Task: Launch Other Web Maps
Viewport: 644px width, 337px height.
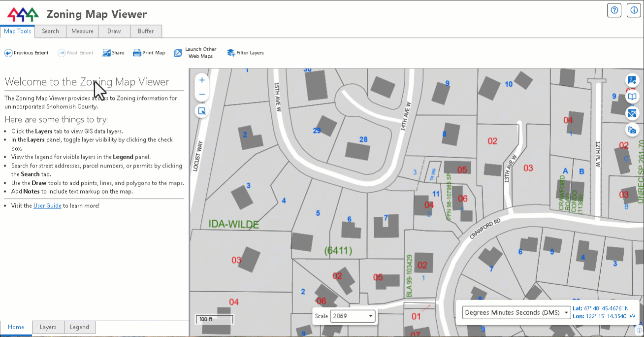Action: 195,53
